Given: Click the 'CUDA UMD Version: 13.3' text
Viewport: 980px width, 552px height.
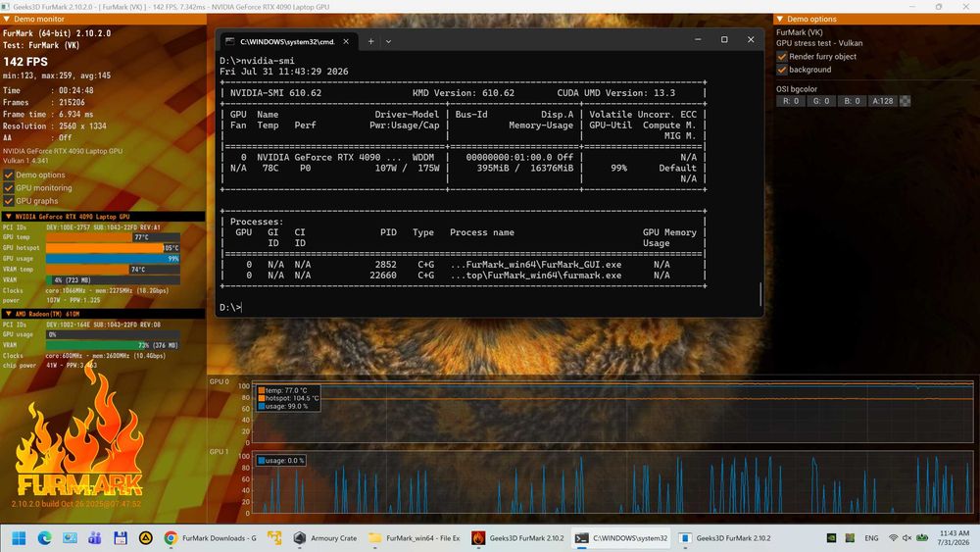Looking at the screenshot, I should tap(615, 92).
